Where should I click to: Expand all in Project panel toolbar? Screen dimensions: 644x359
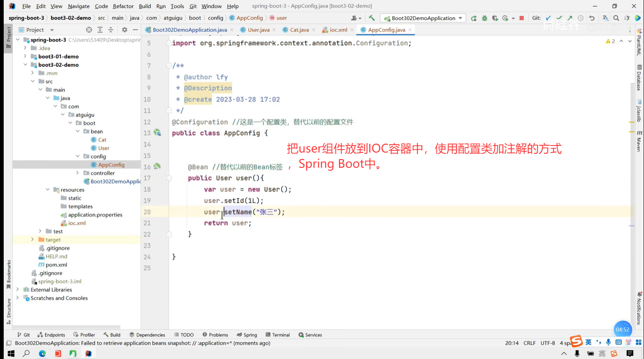100,30
